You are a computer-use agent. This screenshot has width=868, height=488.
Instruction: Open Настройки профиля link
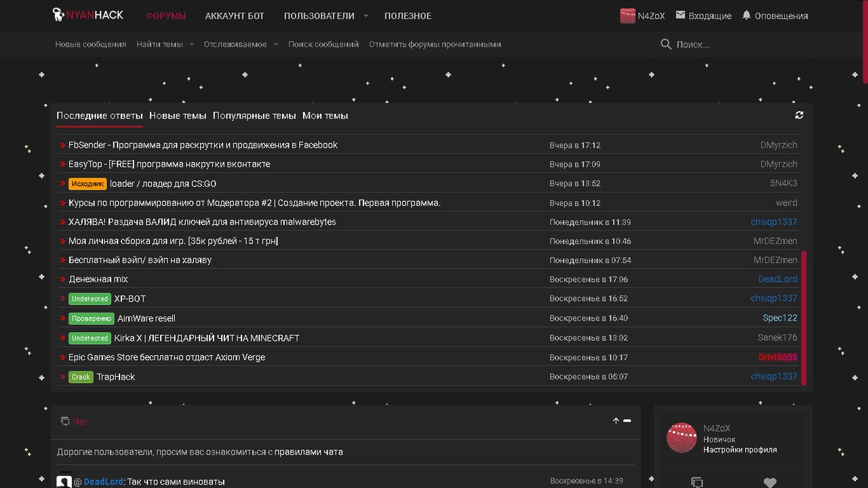740,450
